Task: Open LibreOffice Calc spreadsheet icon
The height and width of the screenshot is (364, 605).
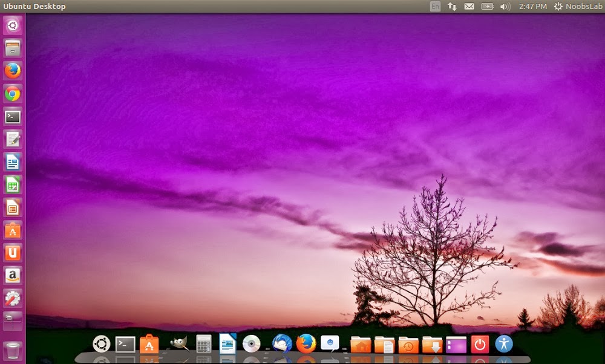Action: coord(13,184)
